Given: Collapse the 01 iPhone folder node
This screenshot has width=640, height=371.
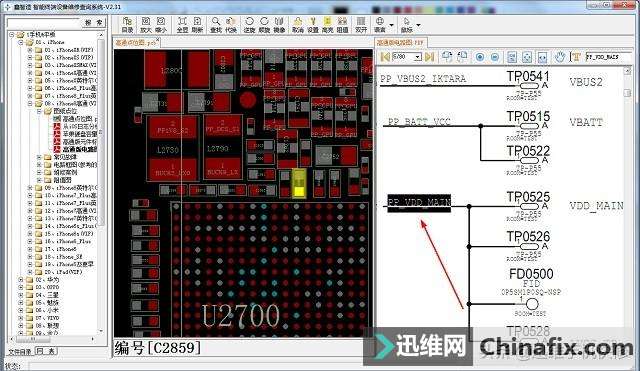Looking at the screenshot, I should tap(20, 42).
